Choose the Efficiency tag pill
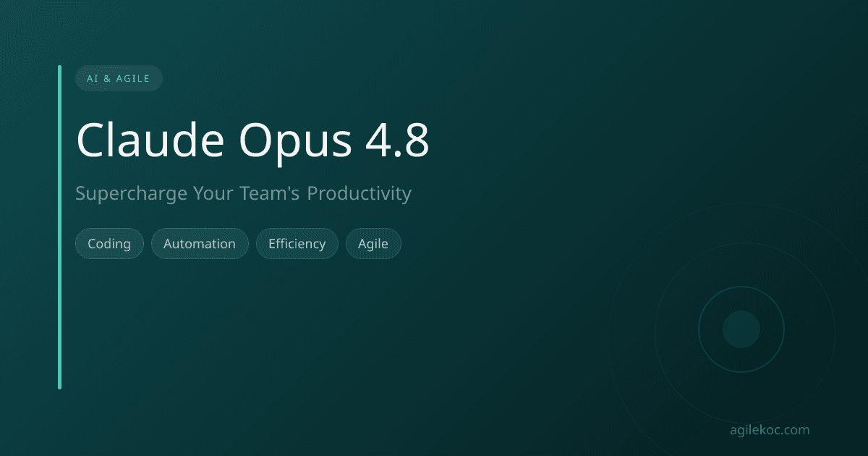This screenshot has width=868, height=456. [297, 244]
